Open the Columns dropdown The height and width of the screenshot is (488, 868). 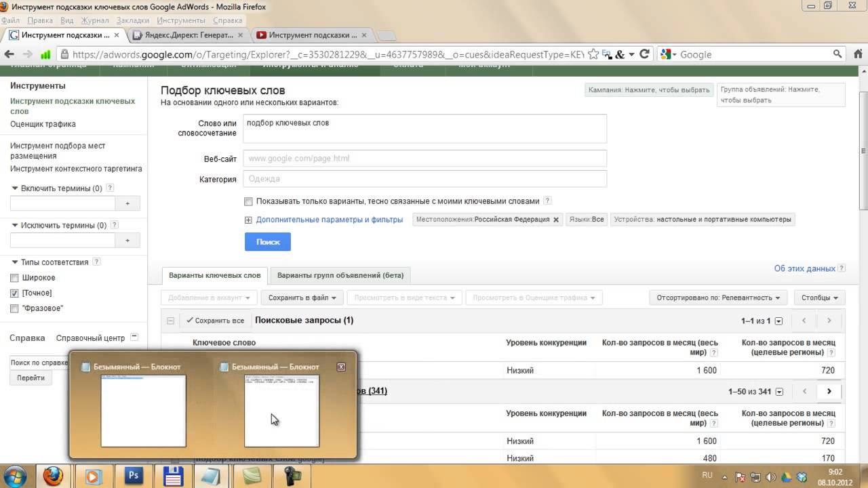tap(820, 298)
